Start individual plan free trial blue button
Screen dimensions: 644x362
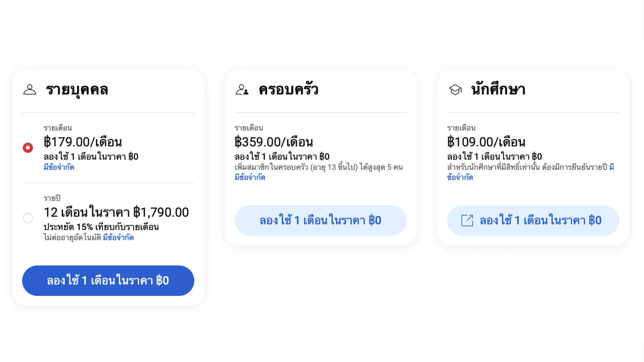click(108, 281)
